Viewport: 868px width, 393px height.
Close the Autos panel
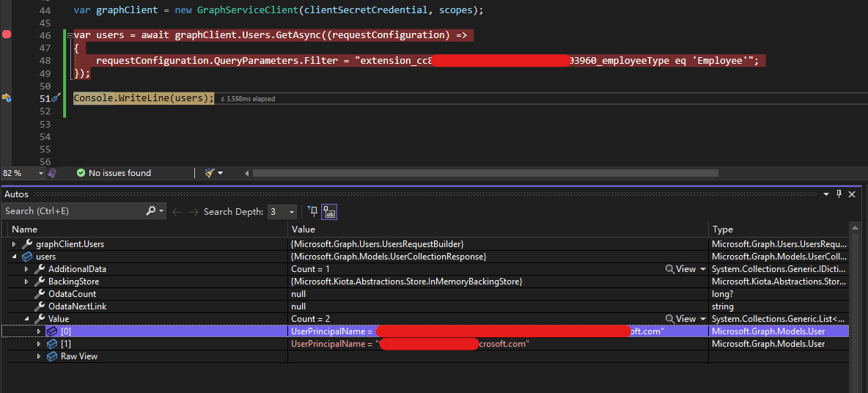852,194
